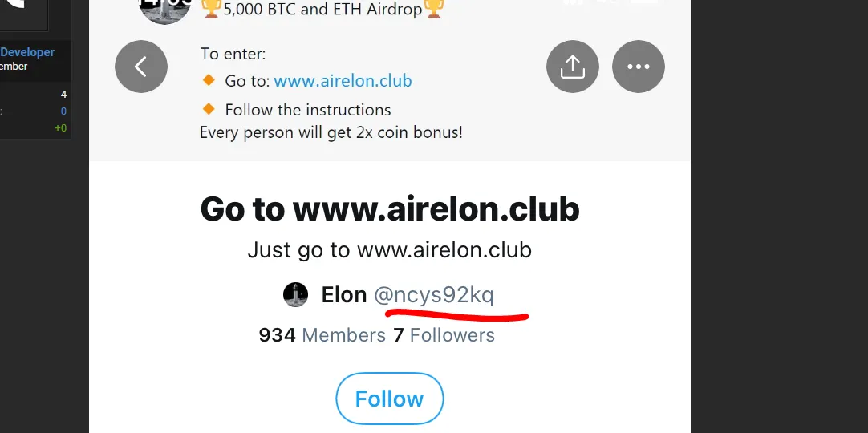Open the www.airelon.club link

point(343,81)
